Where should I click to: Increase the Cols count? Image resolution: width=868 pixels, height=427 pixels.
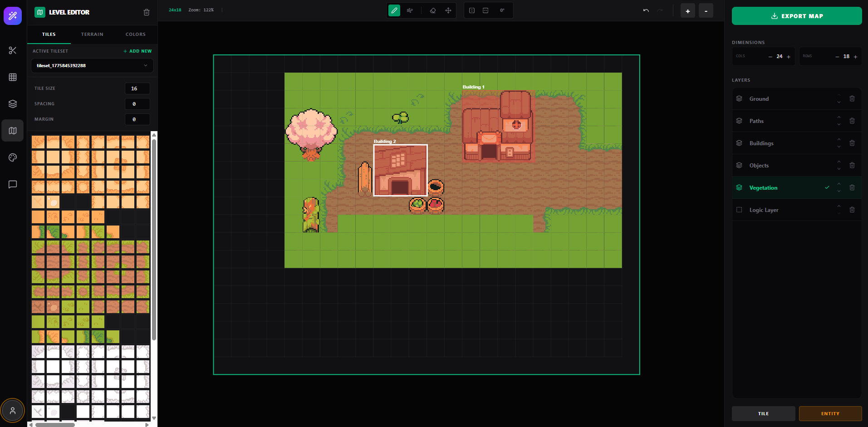789,57
